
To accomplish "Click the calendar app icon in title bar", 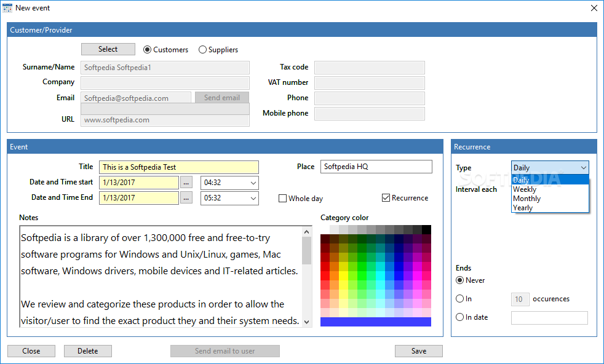I will click(7, 8).
